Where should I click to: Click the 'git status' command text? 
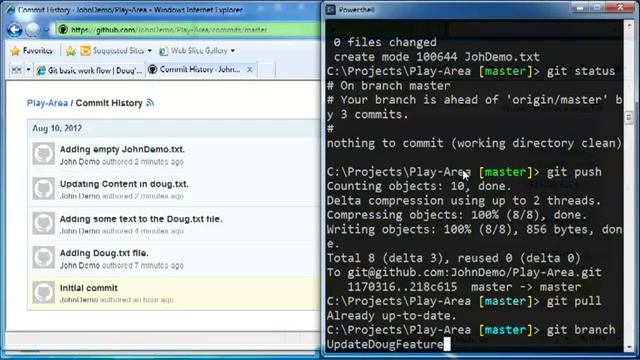[581, 71]
